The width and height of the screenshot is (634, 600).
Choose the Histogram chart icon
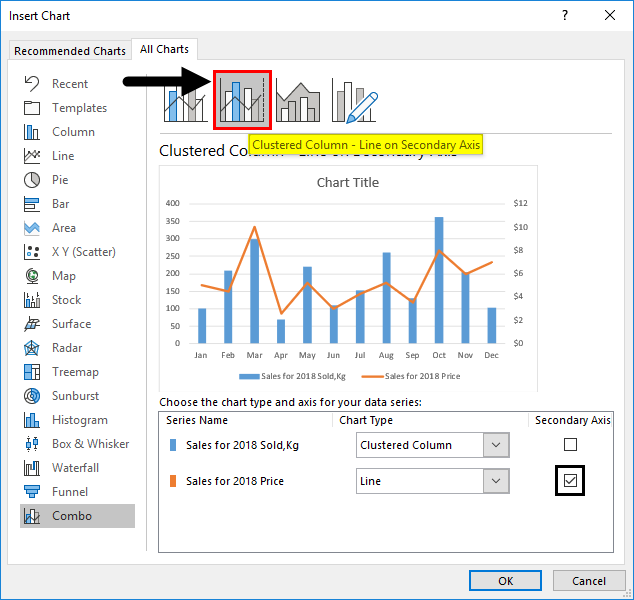pos(32,420)
